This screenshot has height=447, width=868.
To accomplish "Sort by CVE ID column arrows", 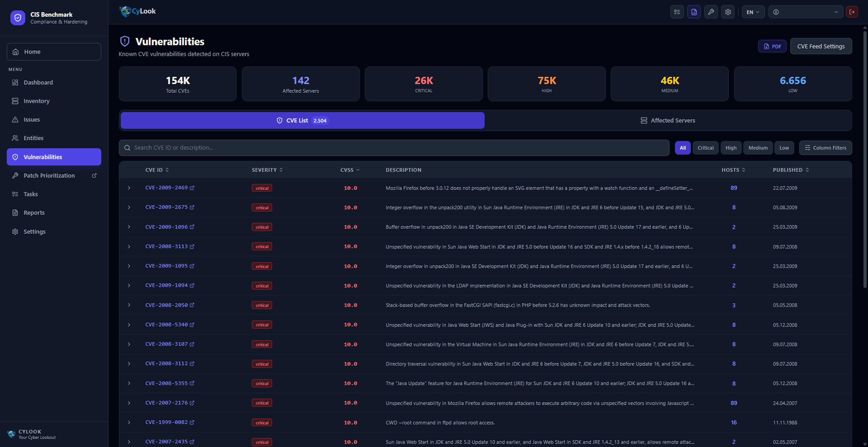I will click(x=167, y=170).
